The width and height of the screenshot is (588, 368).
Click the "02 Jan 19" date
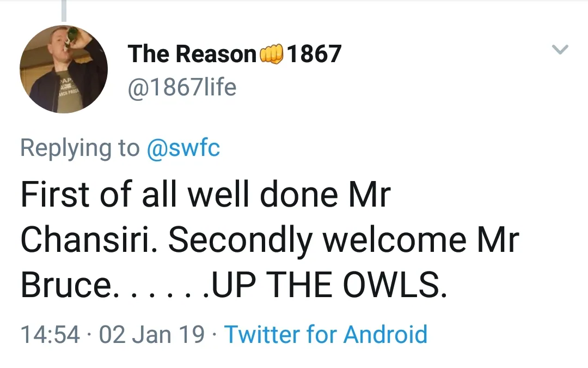point(152,334)
